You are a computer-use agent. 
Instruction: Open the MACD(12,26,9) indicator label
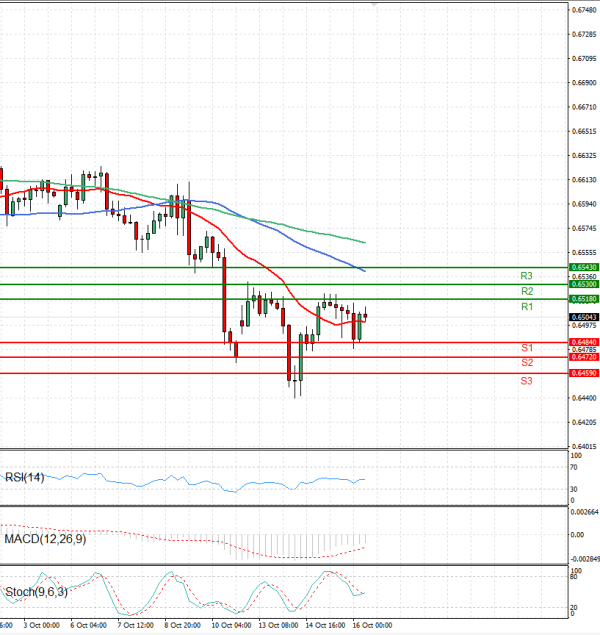click(43, 540)
